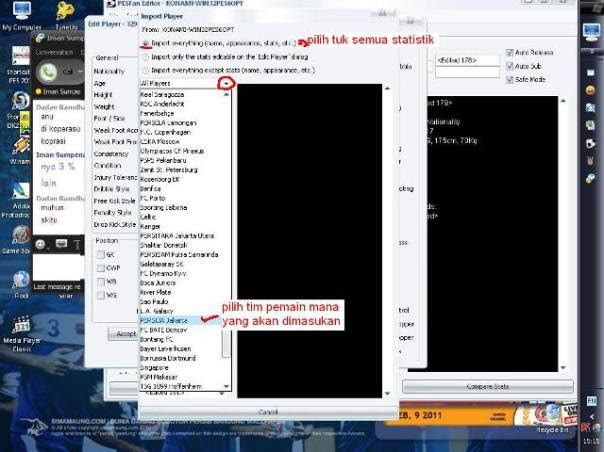Select Singapore in team list
The image size is (604, 452).
click(181, 368)
